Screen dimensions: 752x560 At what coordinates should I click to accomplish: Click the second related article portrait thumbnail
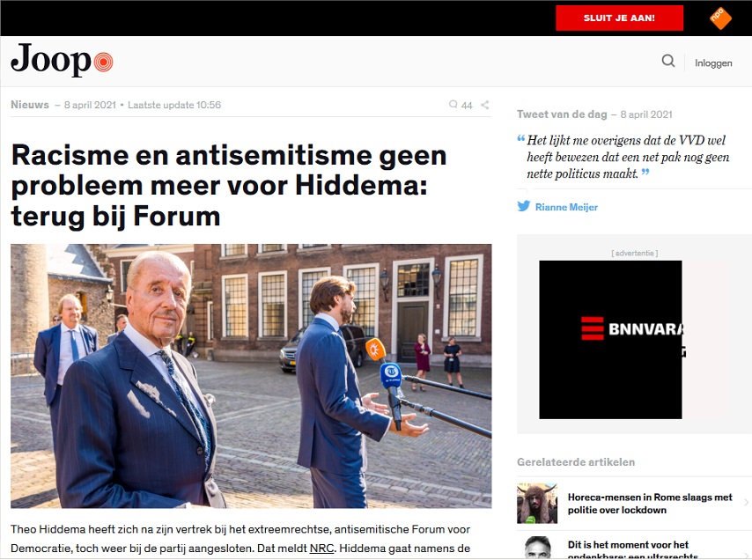point(537,548)
